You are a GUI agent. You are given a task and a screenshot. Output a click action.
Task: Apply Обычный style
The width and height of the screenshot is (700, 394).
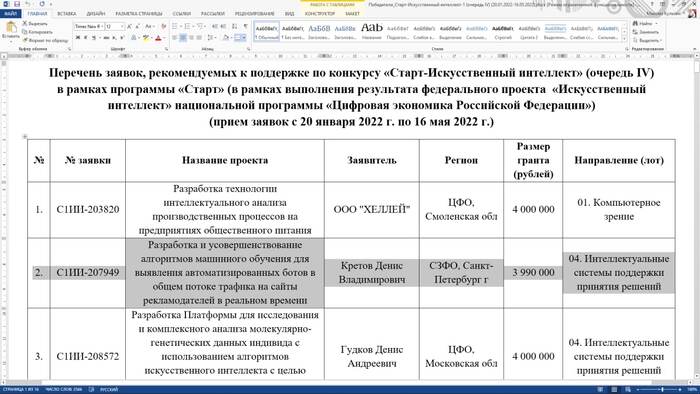267,32
